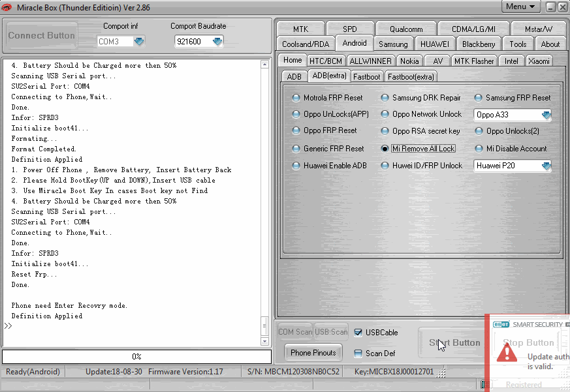Open the Qualcomm tab
Viewport: 570px width, 392px height.
point(406,29)
